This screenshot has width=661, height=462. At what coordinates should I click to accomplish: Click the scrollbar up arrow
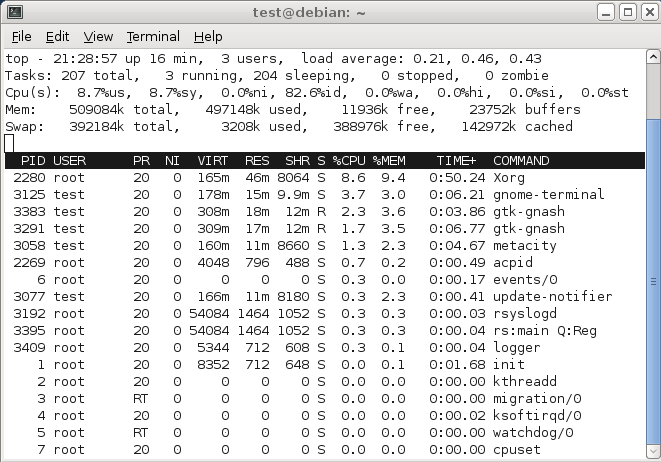(x=653, y=56)
